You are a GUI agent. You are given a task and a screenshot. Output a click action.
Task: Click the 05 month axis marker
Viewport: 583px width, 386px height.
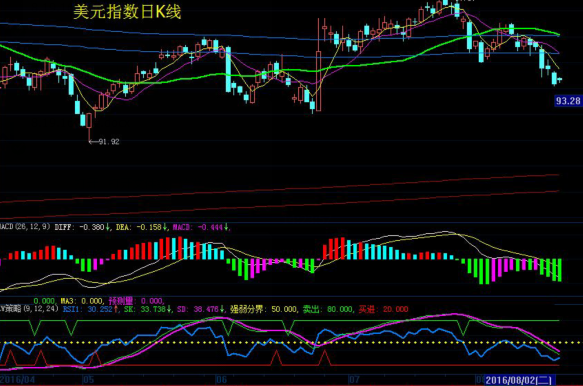tap(88, 380)
